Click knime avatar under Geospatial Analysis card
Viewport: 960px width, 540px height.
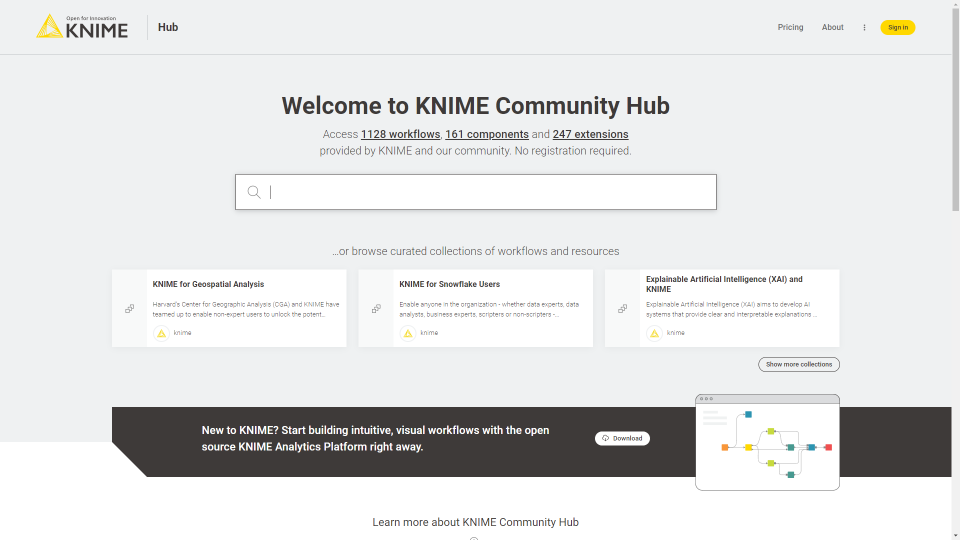(x=161, y=333)
